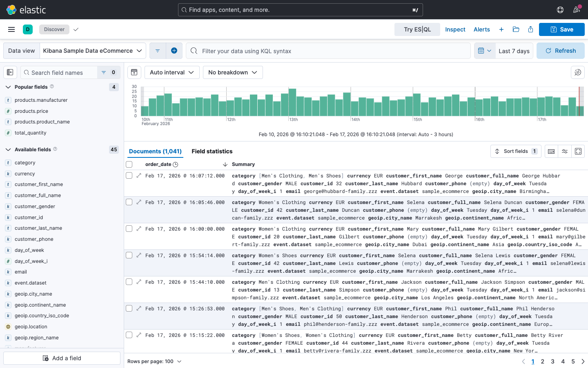Click the add filter plus icon

pos(174,51)
